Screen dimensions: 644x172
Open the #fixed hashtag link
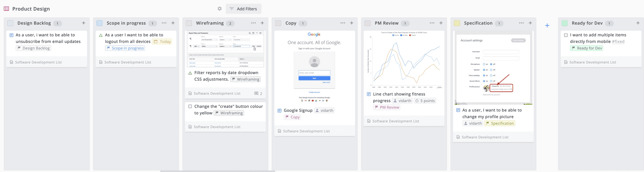pyautogui.click(x=618, y=41)
